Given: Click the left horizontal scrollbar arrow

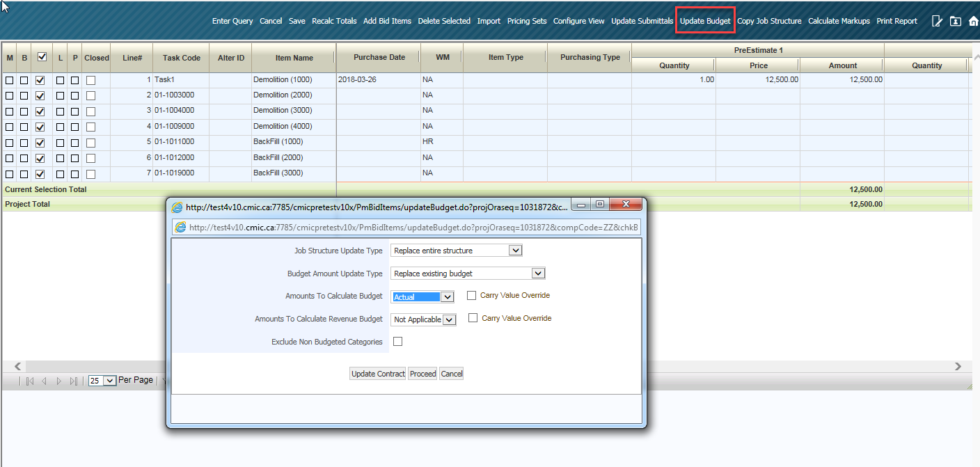Looking at the screenshot, I should (x=17, y=366).
